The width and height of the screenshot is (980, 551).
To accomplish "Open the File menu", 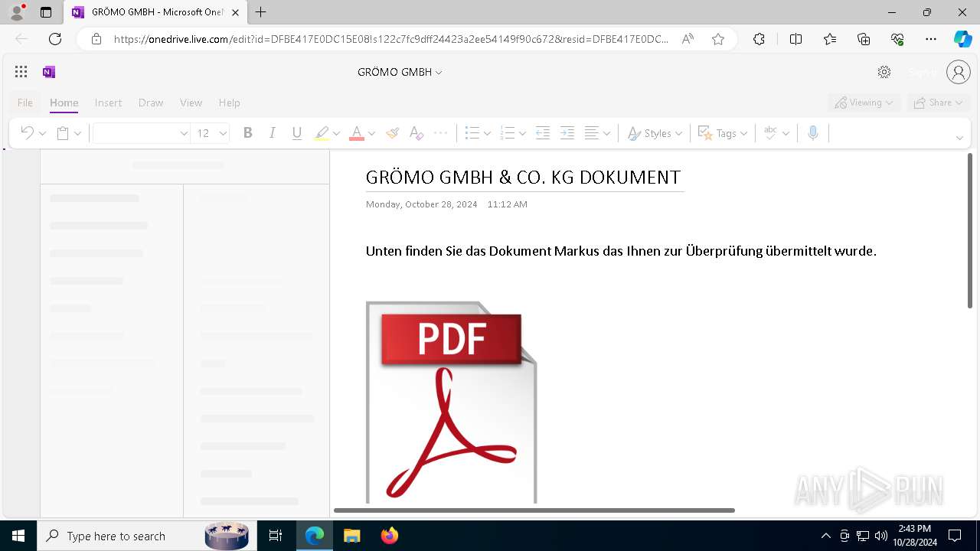I will point(25,103).
